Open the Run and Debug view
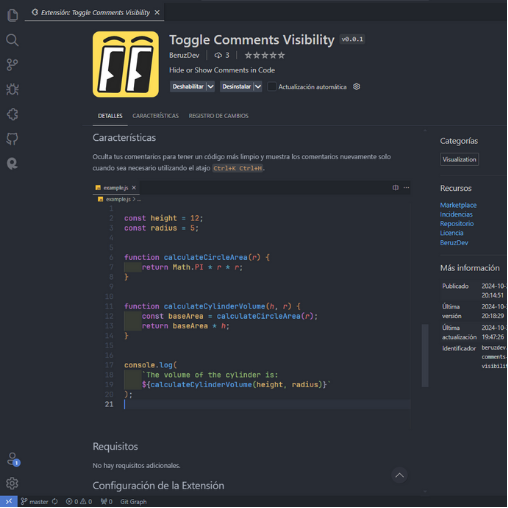The height and width of the screenshot is (508, 508). (x=12, y=89)
